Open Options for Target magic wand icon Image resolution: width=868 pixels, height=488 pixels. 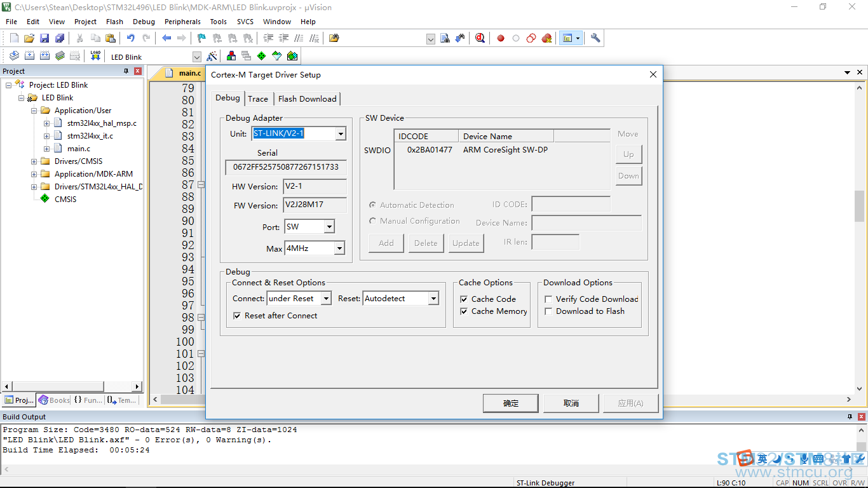pyautogui.click(x=212, y=56)
